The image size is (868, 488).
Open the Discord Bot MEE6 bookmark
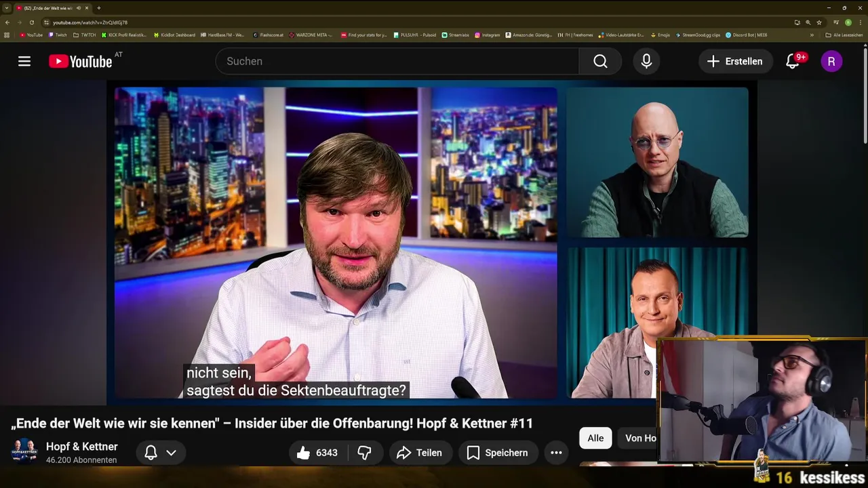click(x=747, y=35)
